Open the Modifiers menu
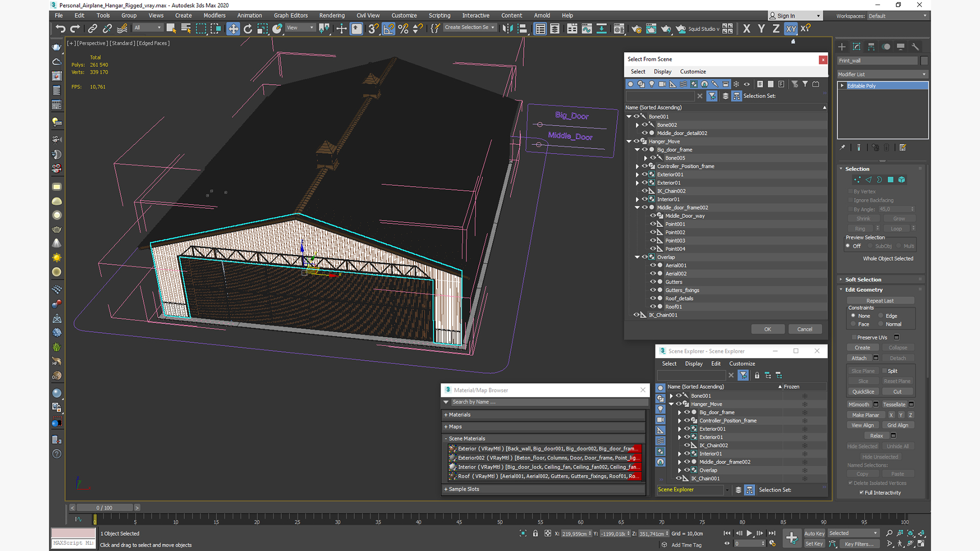980x551 pixels. (214, 15)
